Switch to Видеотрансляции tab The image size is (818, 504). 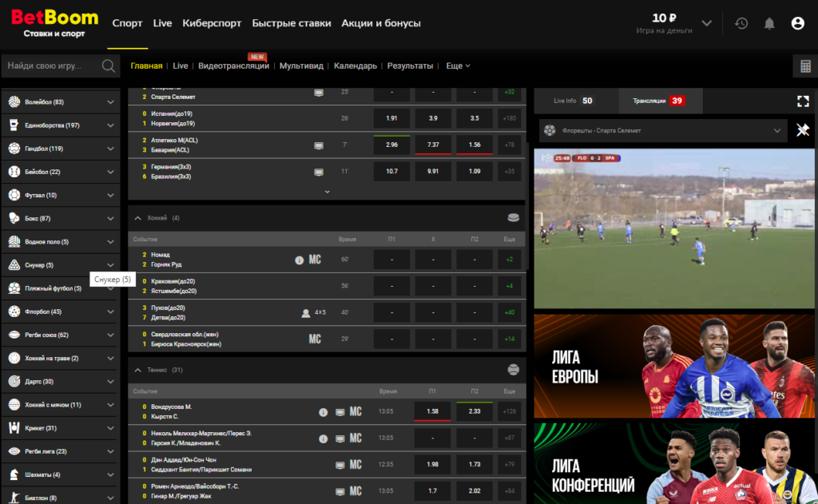click(x=234, y=65)
